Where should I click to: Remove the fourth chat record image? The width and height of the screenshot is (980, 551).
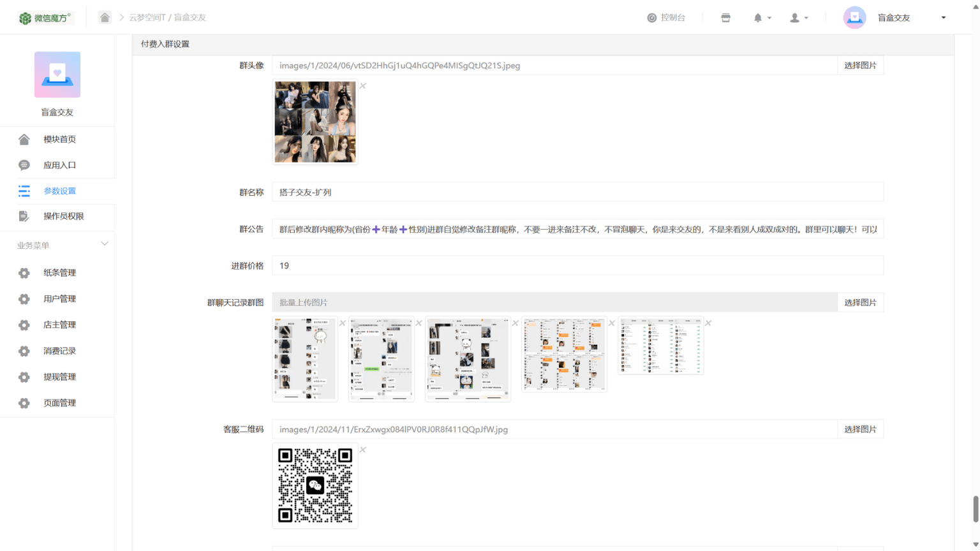click(612, 323)
